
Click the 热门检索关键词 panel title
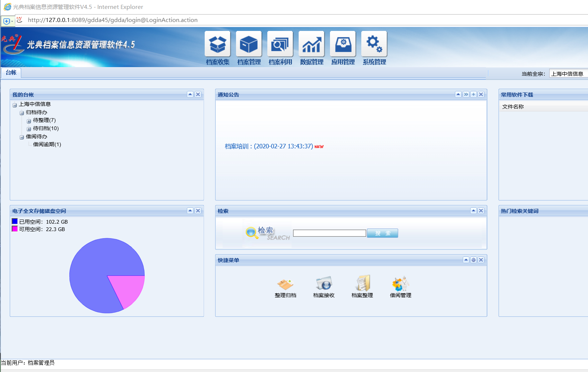(x=519, y=211)
